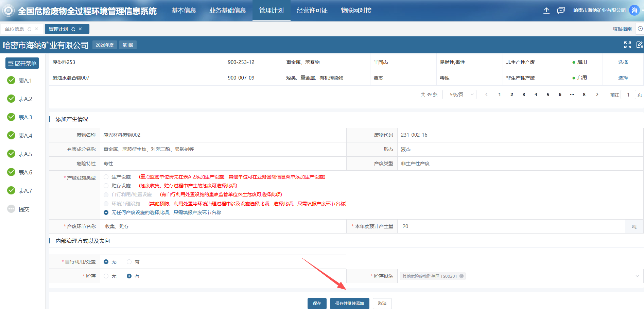Click the user avatar icon 海
The image size is (644, 309).
click(x=634, y=10)
